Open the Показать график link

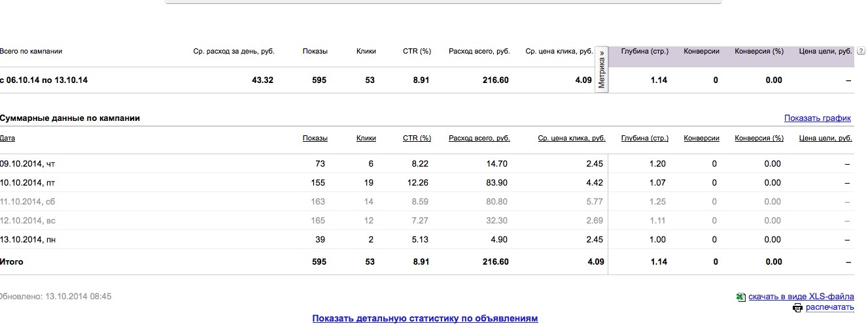[818, 118]
